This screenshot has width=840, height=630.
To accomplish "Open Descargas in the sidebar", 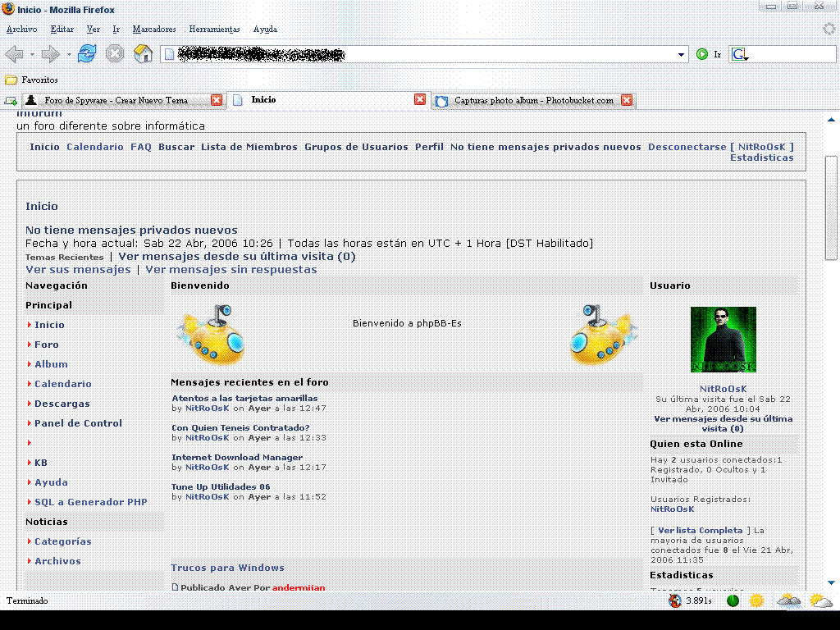I will [x=62, y=404].
